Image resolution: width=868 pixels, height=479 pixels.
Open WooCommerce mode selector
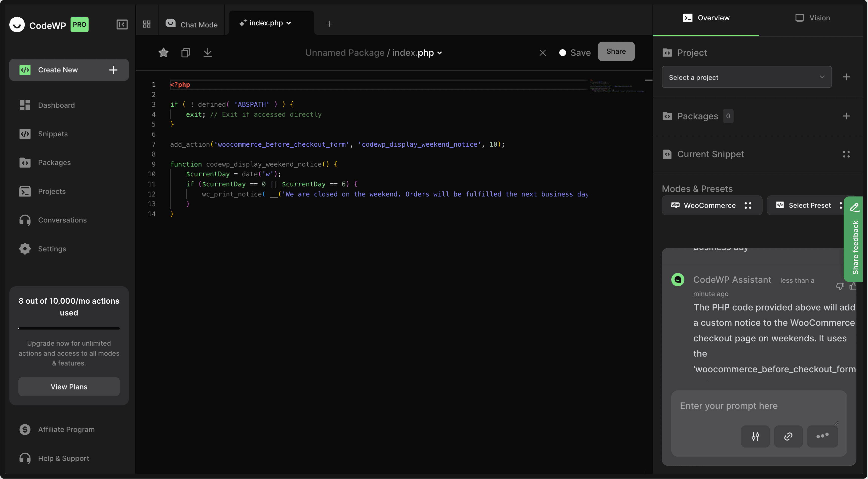click(x=712, y=206)
